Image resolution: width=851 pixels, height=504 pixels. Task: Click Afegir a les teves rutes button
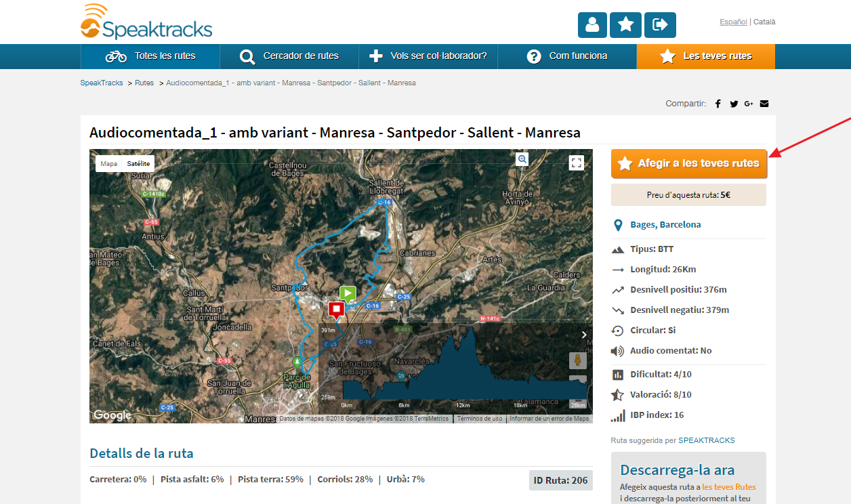(x=689, y=163)
